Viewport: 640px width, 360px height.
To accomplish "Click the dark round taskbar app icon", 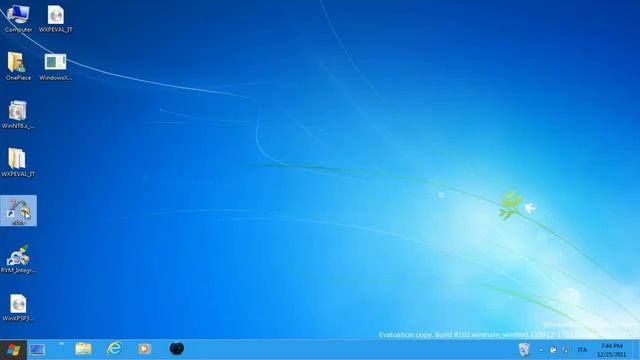I will 176,349.
